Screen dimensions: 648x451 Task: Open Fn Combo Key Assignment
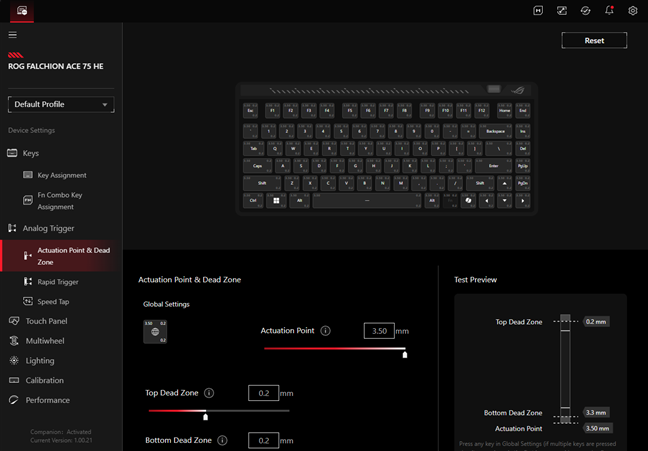[60, 201]
